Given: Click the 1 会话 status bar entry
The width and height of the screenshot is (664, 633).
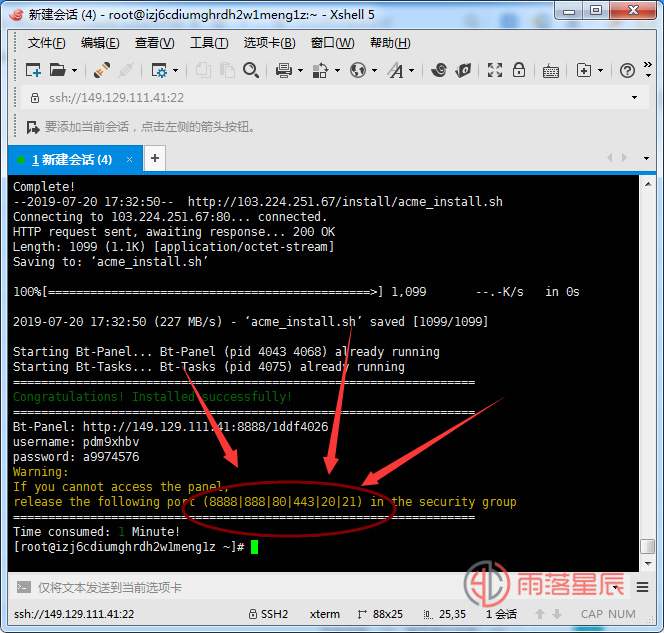Looking at the screenshot, I should point(501,614).
